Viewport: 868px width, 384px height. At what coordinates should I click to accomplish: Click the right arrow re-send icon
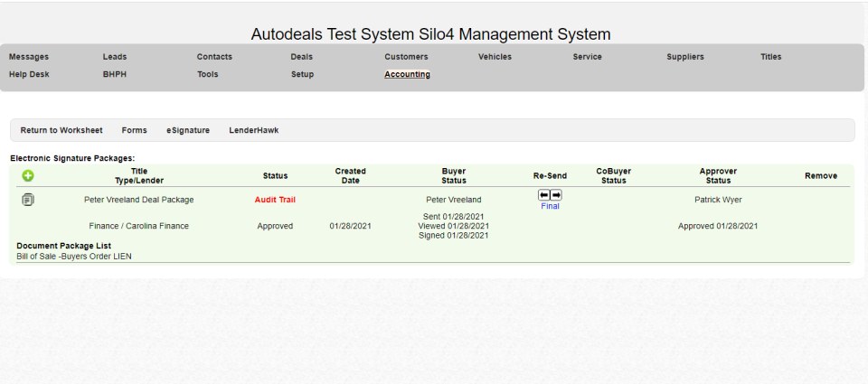(556, 195)
